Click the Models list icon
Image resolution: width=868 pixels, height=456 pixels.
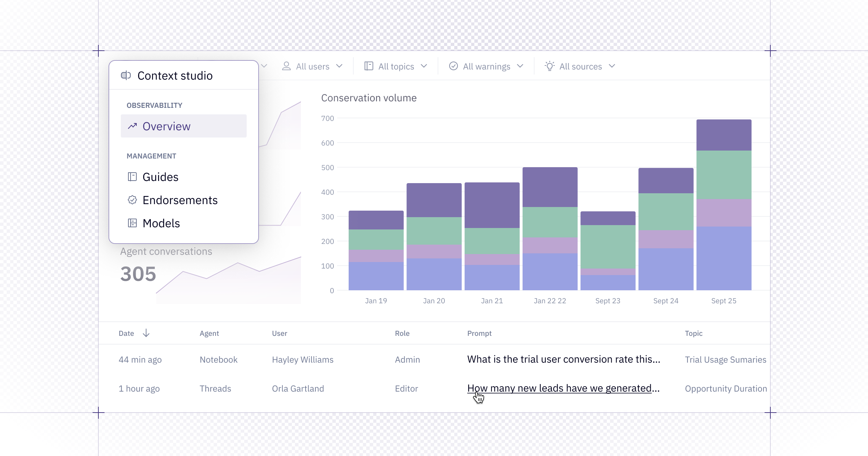point(132,223)
